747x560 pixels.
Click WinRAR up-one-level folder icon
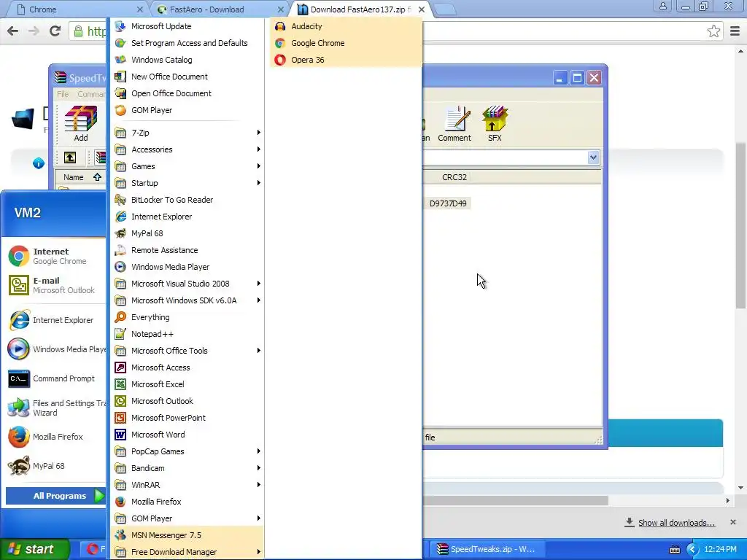click(70, 157)
